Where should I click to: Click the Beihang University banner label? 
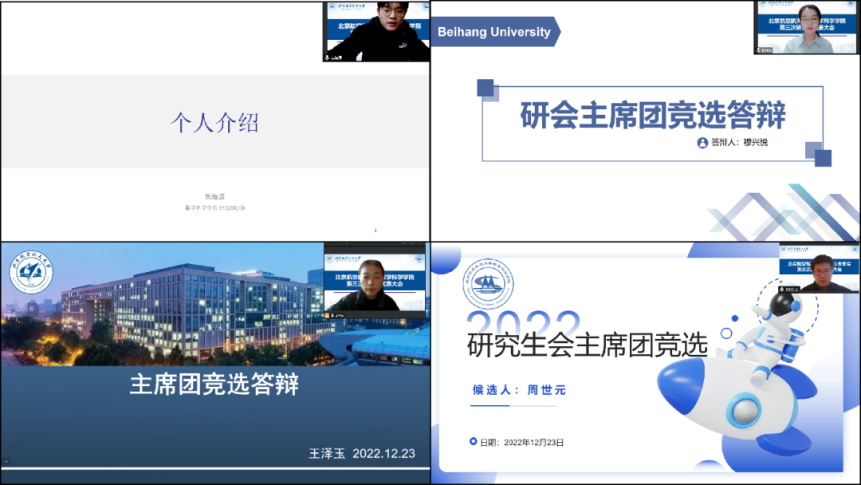click(x=494, y=32)
